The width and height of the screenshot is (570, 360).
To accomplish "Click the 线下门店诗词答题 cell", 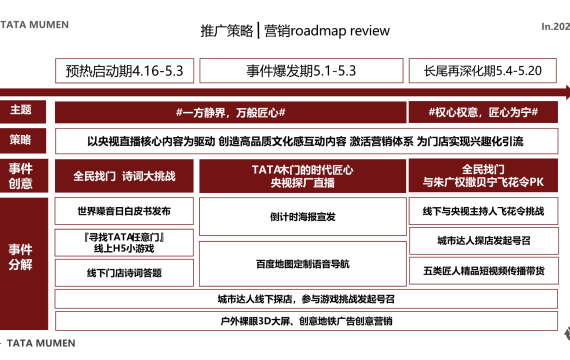I will [124, 273].
